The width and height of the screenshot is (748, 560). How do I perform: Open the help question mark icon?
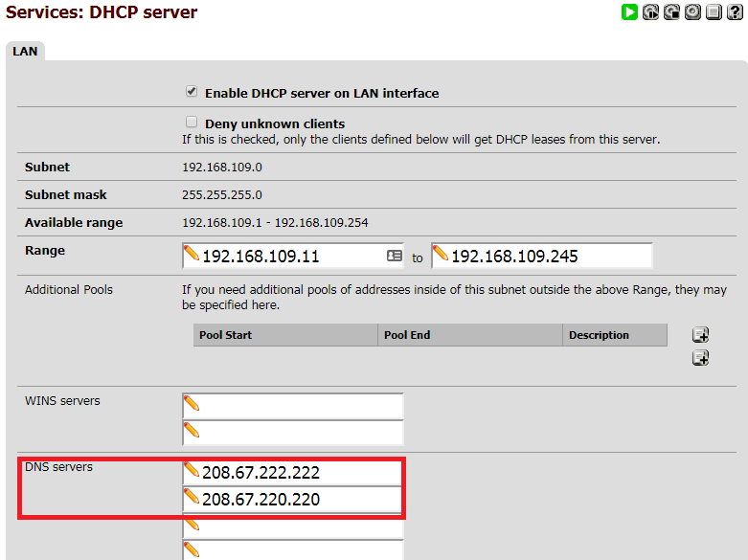tap(735, 12)
